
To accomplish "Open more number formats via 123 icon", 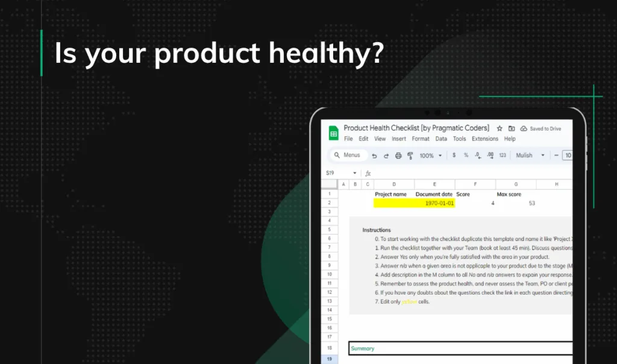I will pos(503,155).
